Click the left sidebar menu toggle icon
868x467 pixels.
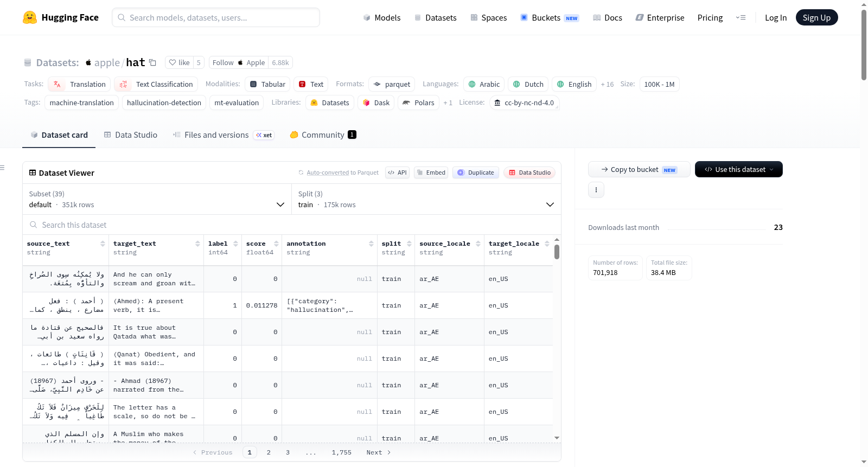coord(2,168)
